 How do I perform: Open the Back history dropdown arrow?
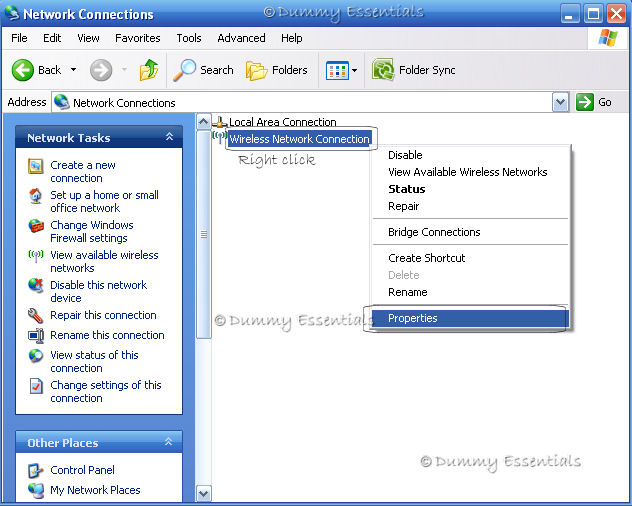pos(73,70)
